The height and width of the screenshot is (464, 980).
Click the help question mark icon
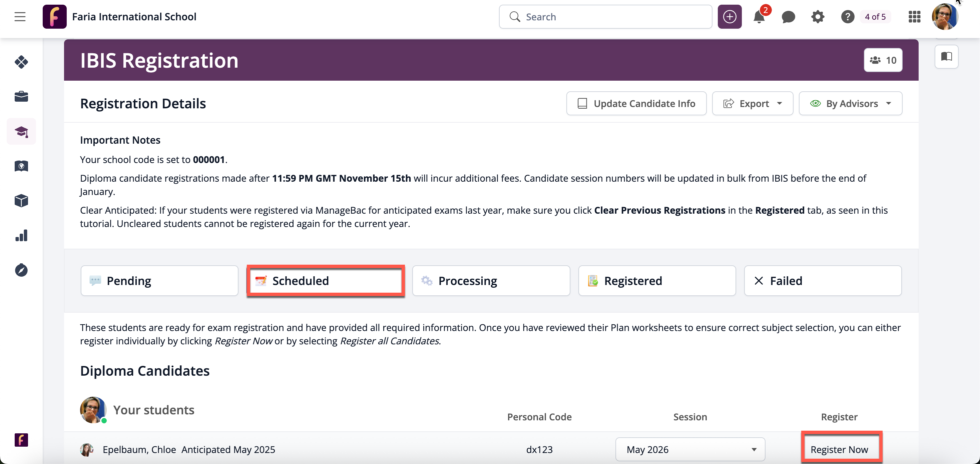[847, 17]
